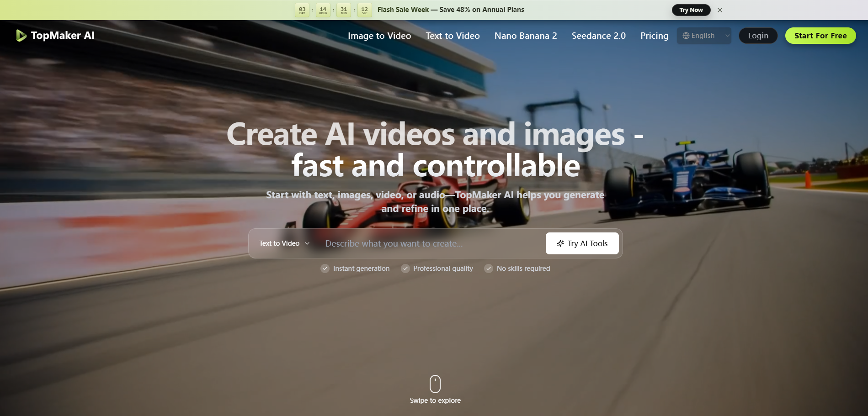
Task: Click Try Now in the sale banner
Action: [691, 10]
